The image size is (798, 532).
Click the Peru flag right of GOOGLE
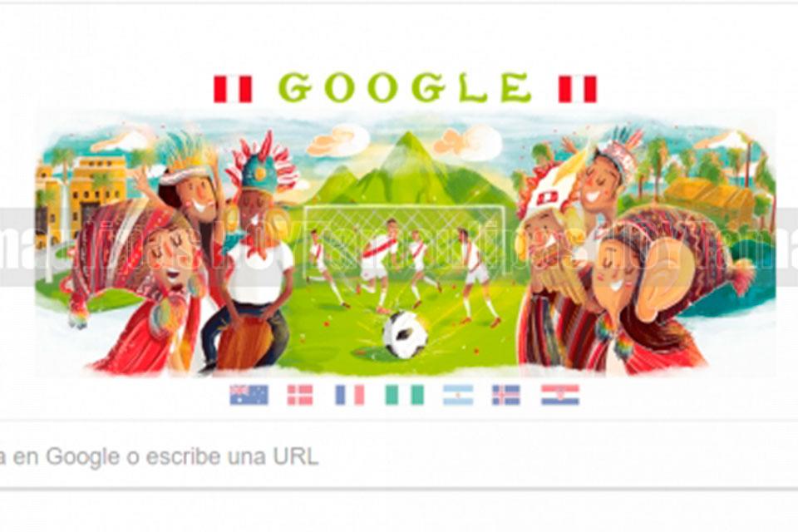[577, 89]
